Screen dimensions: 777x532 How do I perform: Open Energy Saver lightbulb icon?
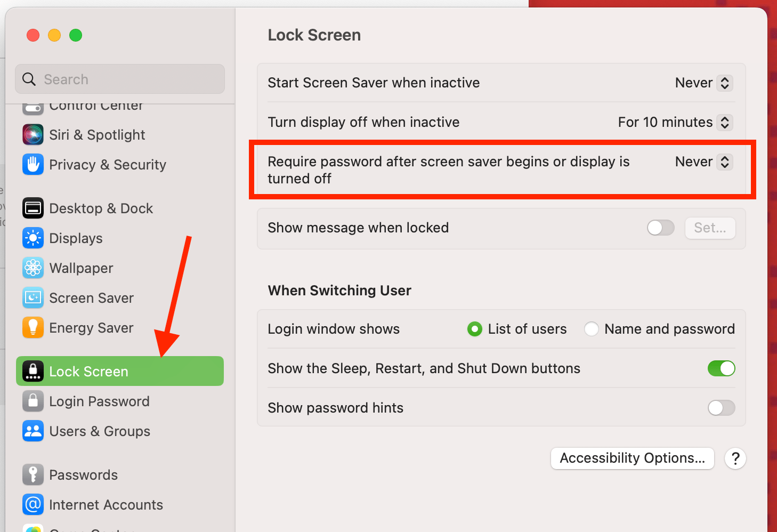click(x=33, y=327)
